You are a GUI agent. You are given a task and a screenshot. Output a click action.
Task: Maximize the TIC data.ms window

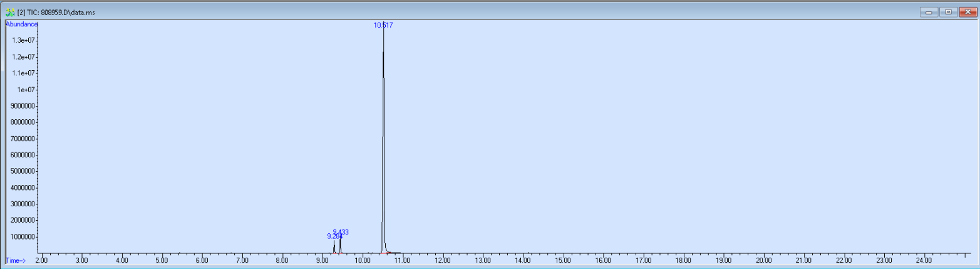tap(947, 11)
